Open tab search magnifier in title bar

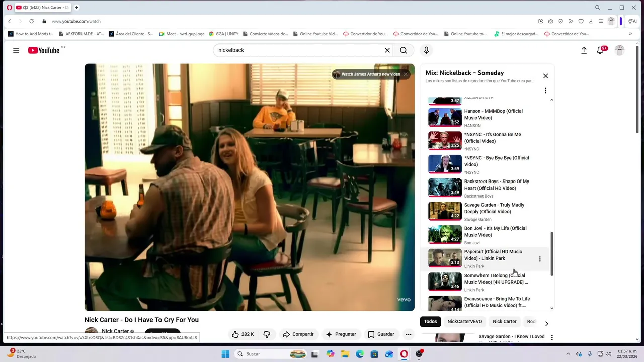tap(598, 8)
